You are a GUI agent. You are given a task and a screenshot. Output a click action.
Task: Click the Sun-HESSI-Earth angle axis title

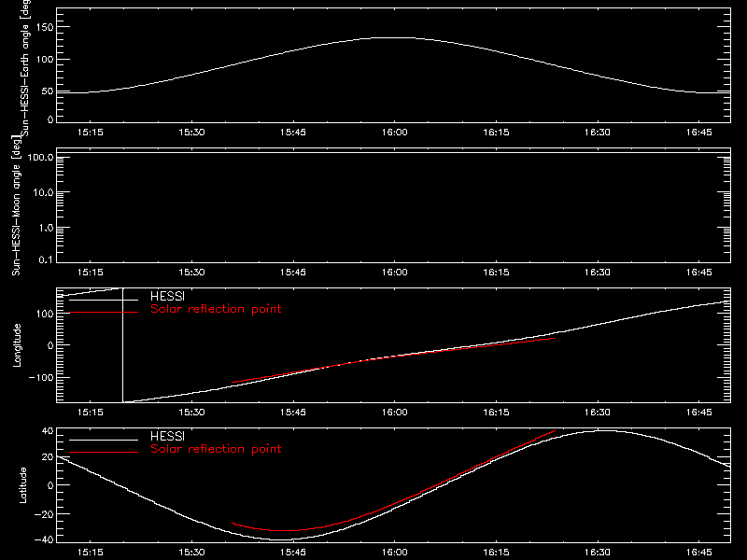click(x=26, y=68)
